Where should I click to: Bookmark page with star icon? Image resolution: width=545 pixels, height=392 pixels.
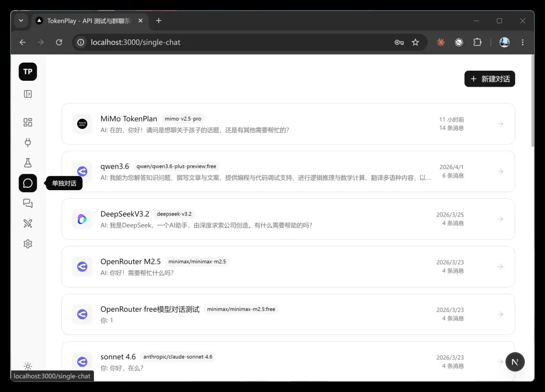coord(415,42)
